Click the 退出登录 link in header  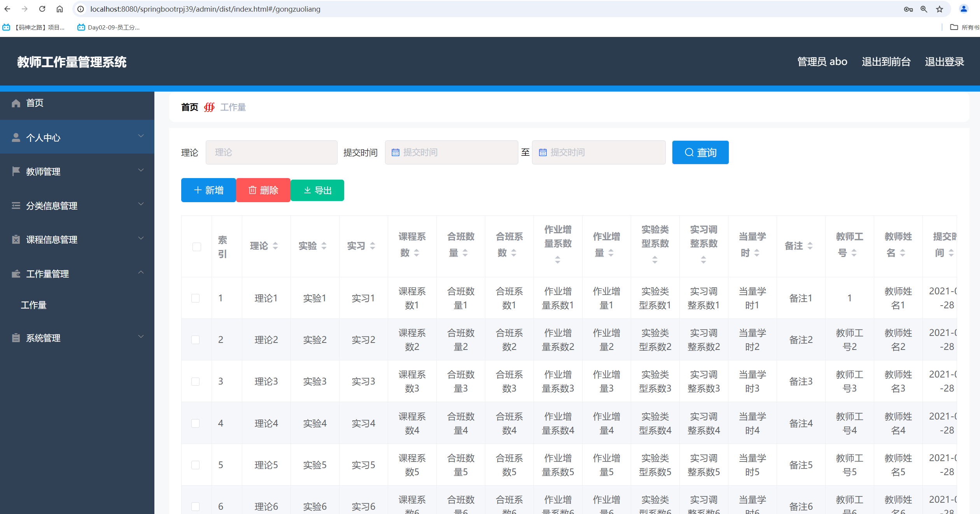point(944,61)
